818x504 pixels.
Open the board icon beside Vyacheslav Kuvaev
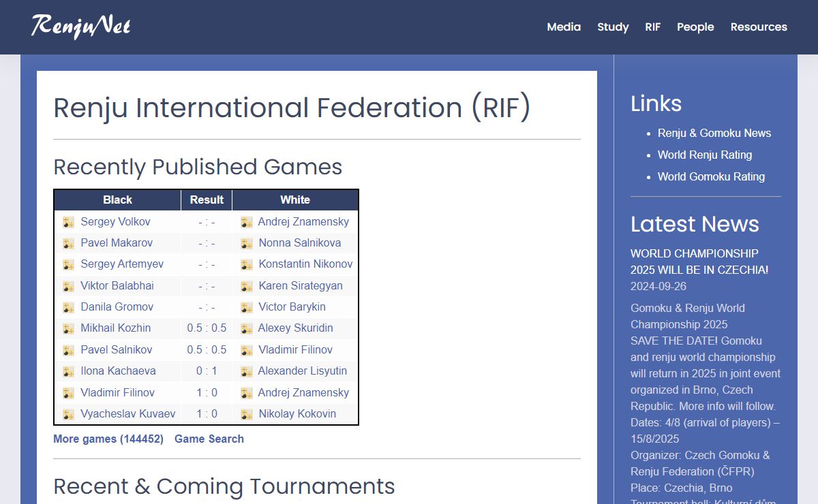[x=68, y=414]
